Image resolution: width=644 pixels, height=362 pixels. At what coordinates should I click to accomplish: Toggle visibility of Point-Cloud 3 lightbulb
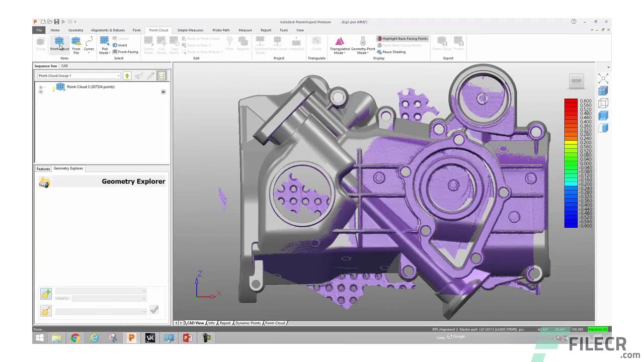coord(53,86)
